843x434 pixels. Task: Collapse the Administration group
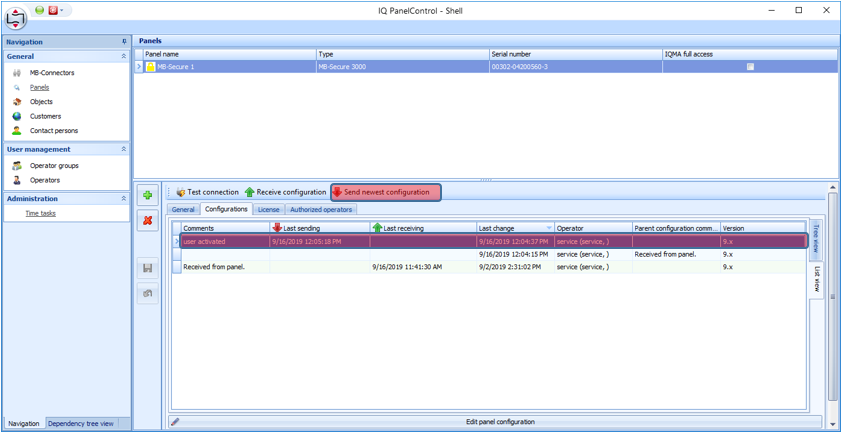124,199
